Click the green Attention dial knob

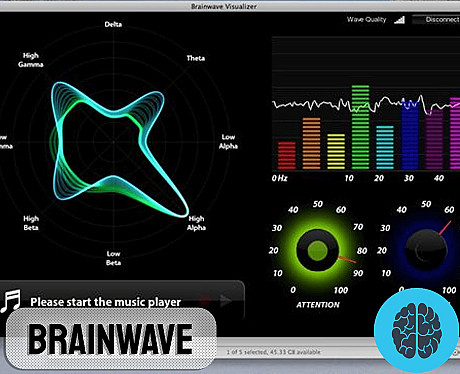[x=317, y=251]
